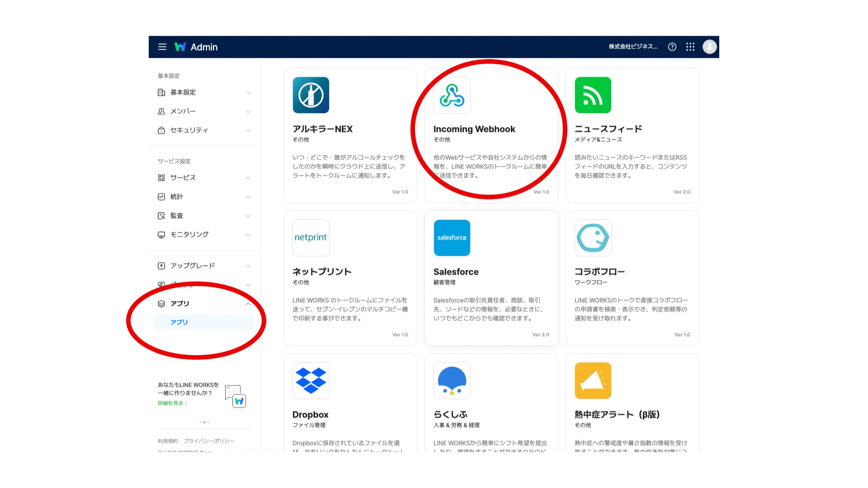Click the user profile avatar
Screen dimensions: 868x488
(x=710, y=47)
